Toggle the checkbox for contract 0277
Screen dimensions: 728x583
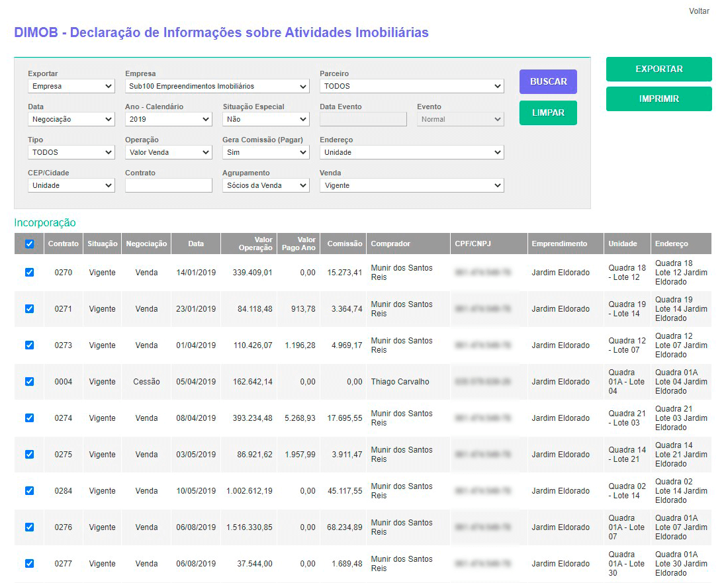[x=29, y=563]
